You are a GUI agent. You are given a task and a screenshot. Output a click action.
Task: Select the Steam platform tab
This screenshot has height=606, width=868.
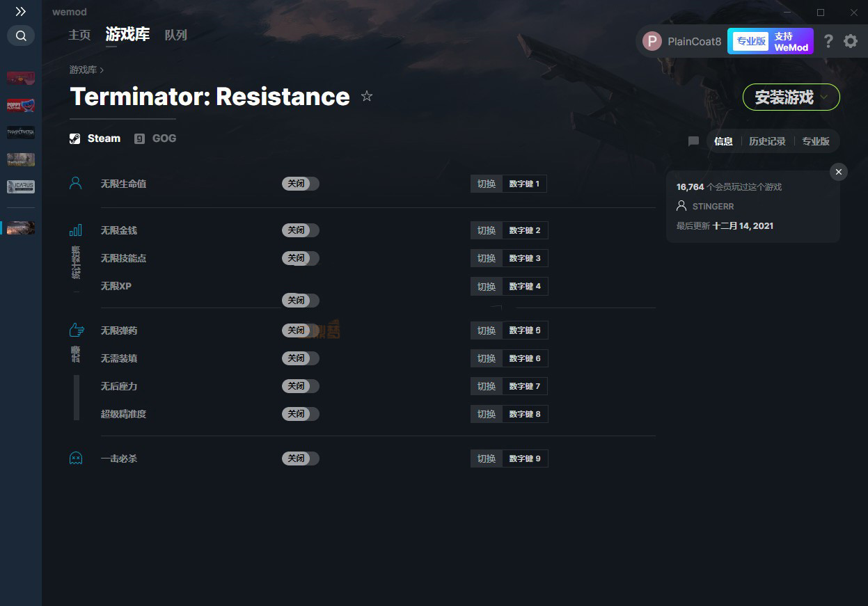click(95, 138)
